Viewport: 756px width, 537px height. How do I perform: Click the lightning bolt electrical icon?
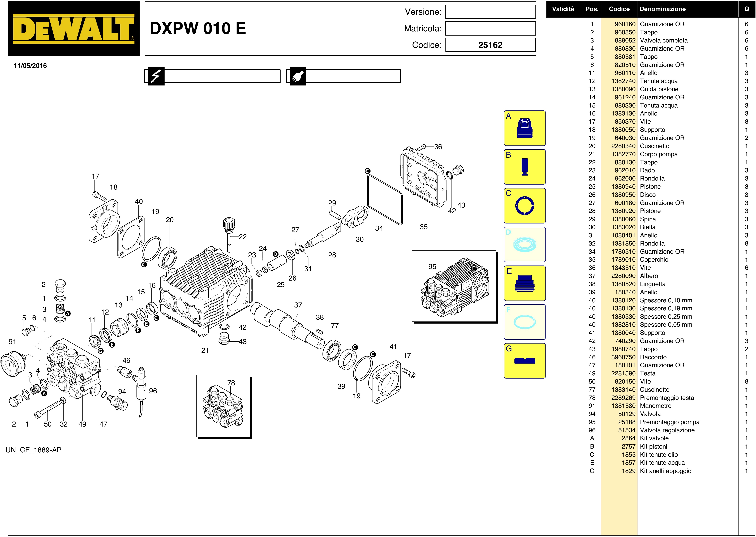click(x=156, y=76)
